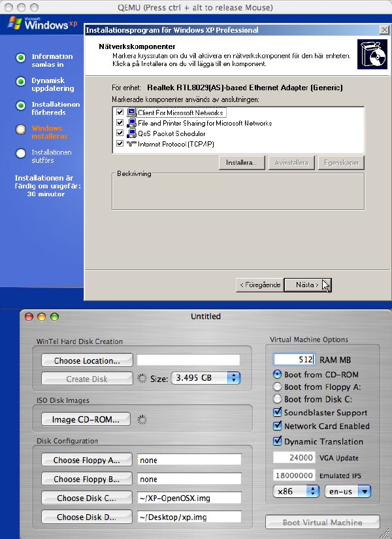Viewport: 392px width, 539px height.
Task: Open the en-us keyboard language dropdown
Action: click(348, 491)
